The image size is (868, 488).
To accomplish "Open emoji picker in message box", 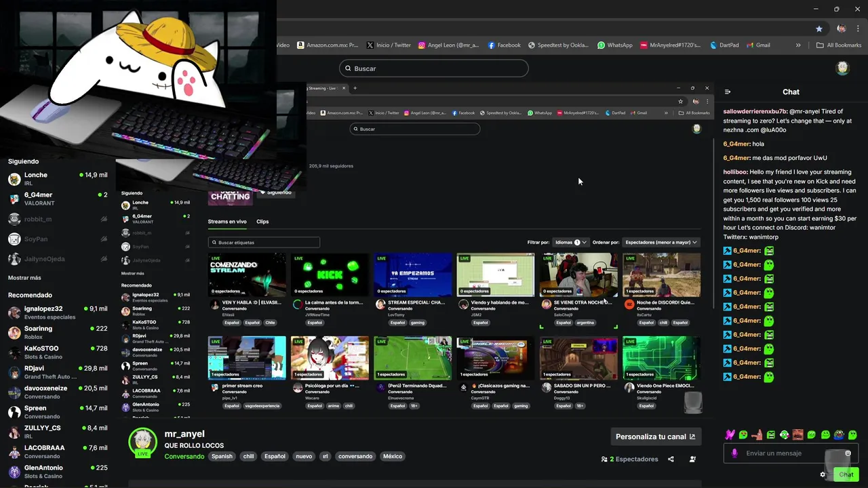I will pos(848,453).
